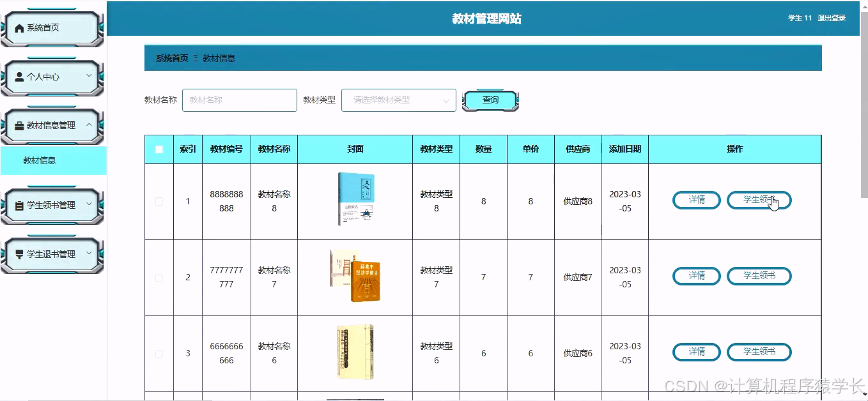Click the person icon beside 个人中心
Image resolution: width=868 pixels, height=401 pixels.
19,77
